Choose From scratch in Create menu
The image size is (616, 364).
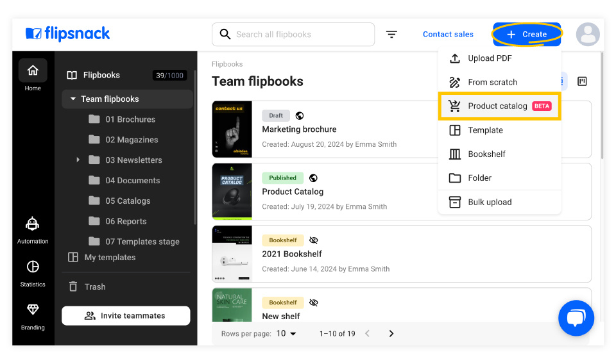point(499,83)
